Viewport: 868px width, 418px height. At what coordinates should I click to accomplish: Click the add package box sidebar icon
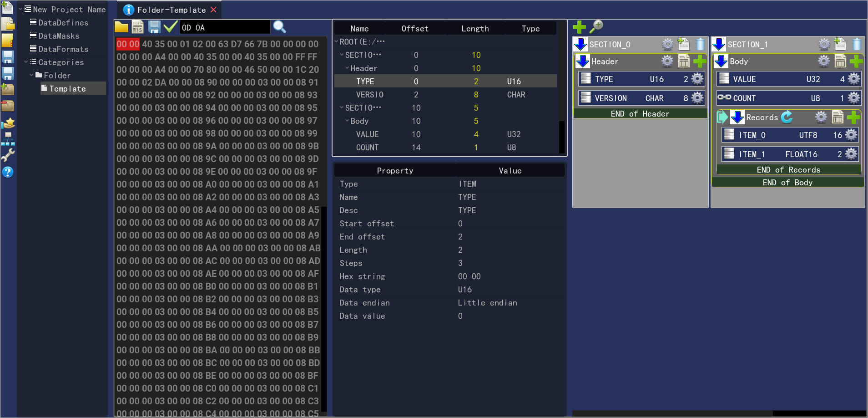pos(8,89)
